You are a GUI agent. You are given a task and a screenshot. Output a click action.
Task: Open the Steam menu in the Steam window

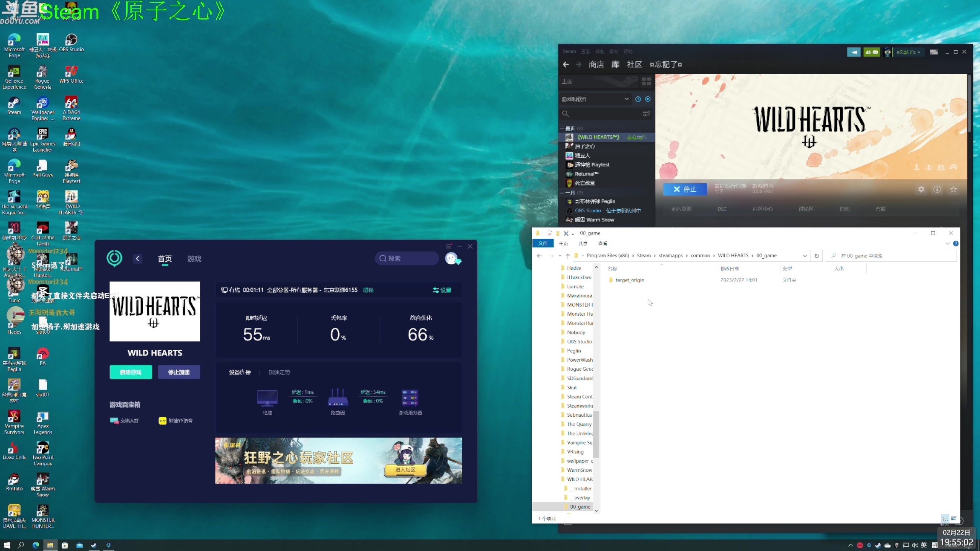pos(569,51)
